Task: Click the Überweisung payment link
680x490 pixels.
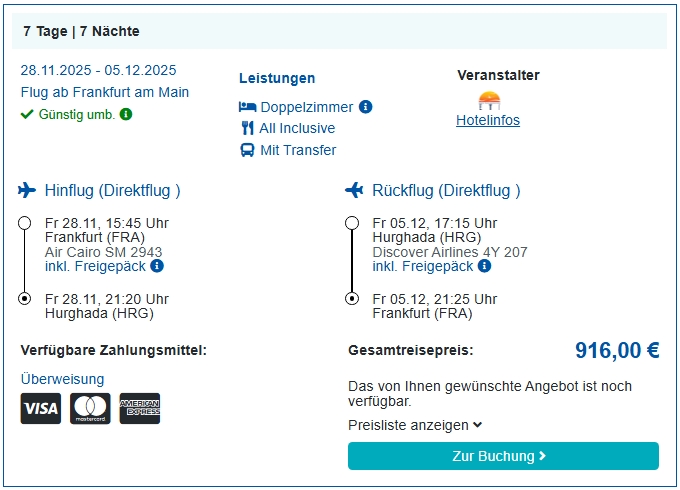Action: pyautogui.click(x=62, y=379)
